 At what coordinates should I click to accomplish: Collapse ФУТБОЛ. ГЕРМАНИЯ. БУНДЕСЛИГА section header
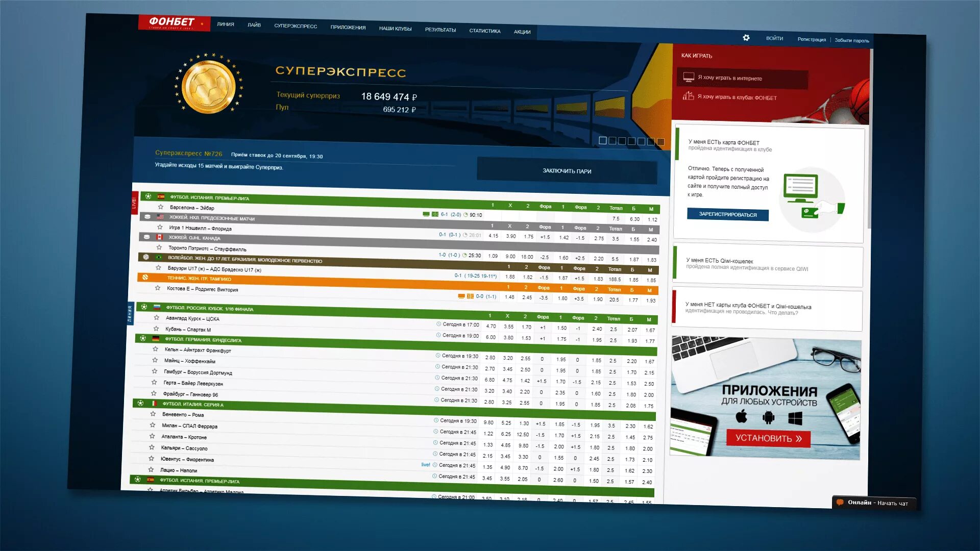203,339
